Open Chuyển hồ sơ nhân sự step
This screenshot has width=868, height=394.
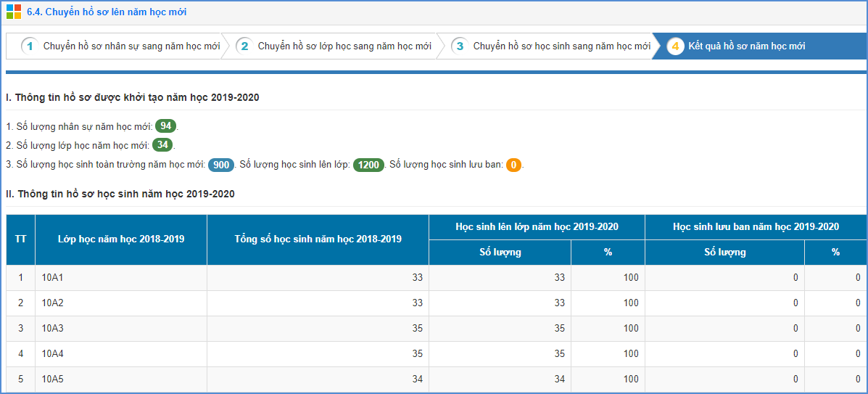tap(131, 46)
